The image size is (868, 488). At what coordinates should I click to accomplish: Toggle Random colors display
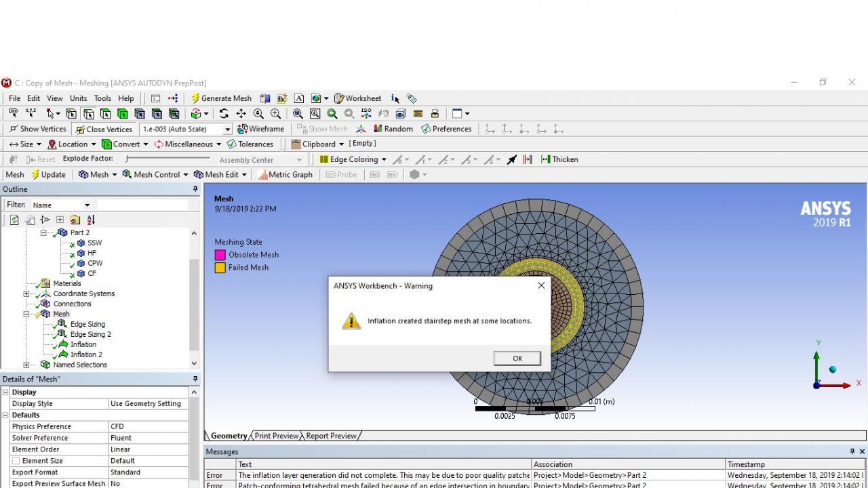(x=393, y=129)
